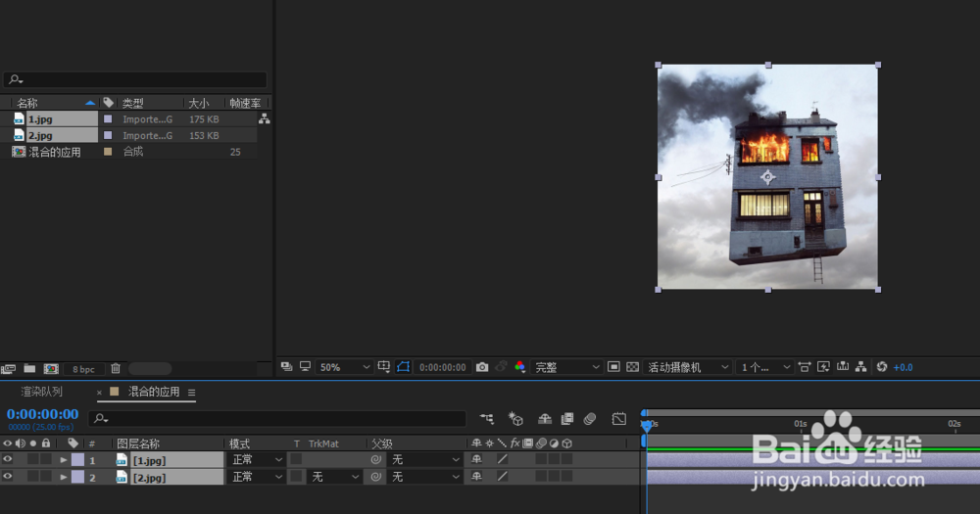This screenshot has width=980, height=514.
Task: Open the 50% magnification dropdown
Action: point(344,367)
